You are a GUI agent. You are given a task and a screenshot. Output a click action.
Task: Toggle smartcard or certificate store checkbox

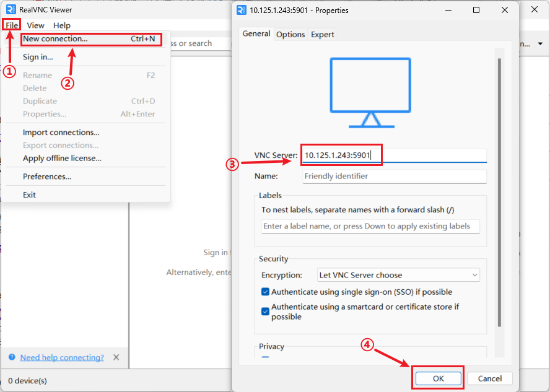(265, 311)
